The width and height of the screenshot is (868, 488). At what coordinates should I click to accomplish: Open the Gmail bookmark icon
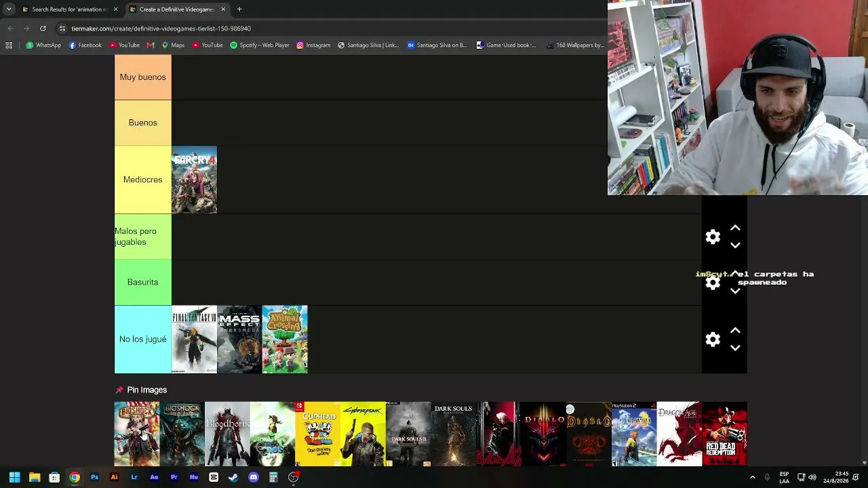[x=151, y=45]
